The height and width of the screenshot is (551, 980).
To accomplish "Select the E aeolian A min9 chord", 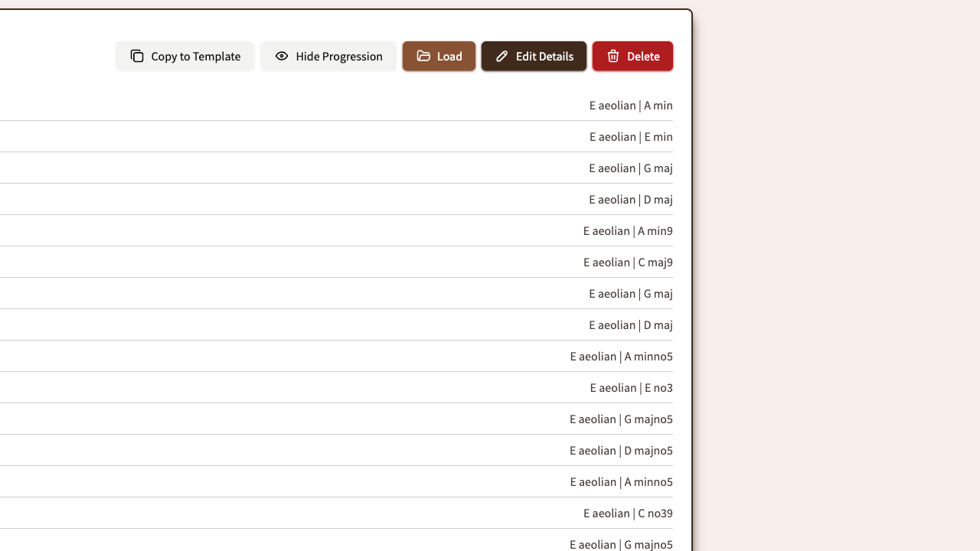I will pyautogui.click(x=627, y=231).
